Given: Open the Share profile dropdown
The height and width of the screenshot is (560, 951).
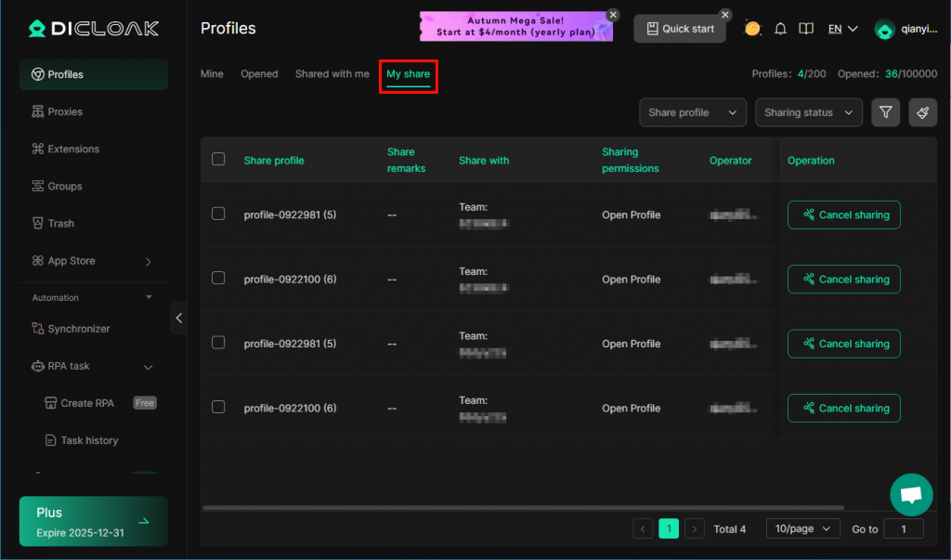Looking at the screenshot, I should 692,112.
